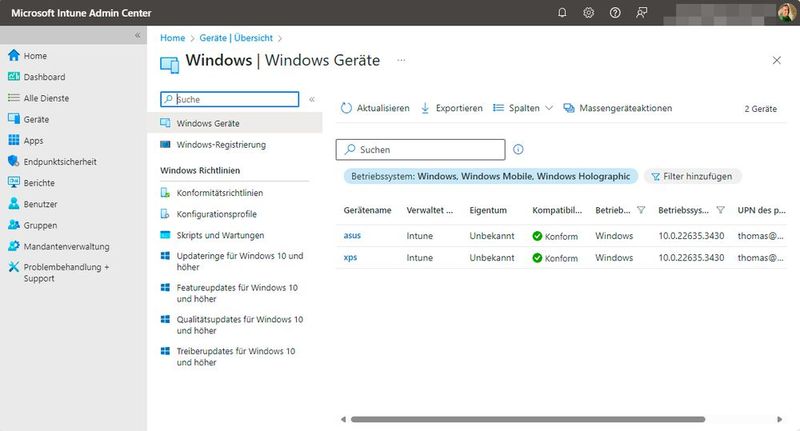The image size is (800, 431).
Task: Open the notifications bell icon
Action: coord(562,12)
